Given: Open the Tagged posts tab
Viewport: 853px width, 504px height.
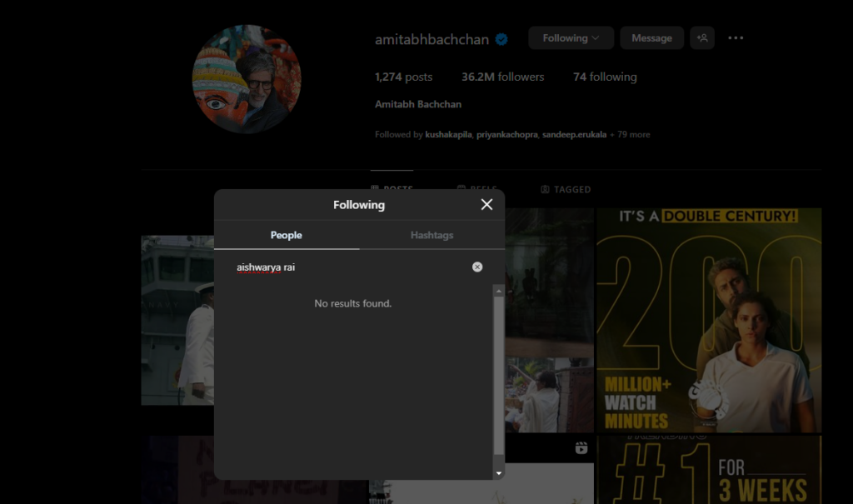Looking at the screenshot, I should pyautogui.click(x=566, y=189).
